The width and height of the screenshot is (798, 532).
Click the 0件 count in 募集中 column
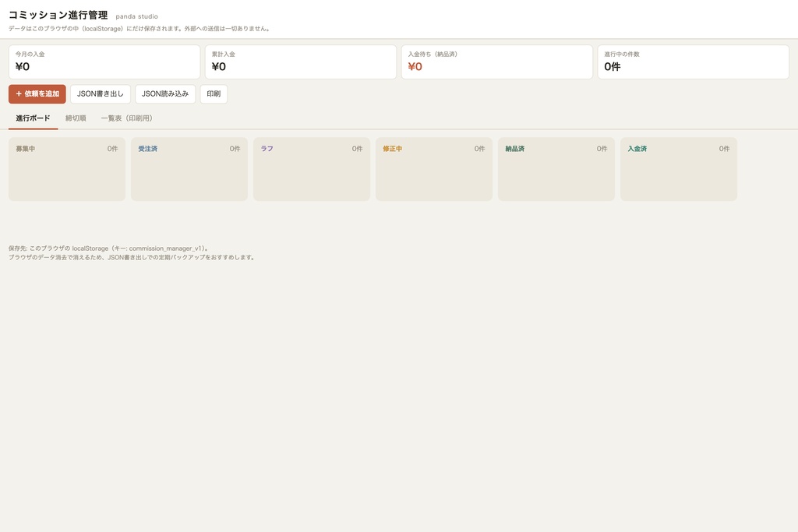click(x=112, y=149)
